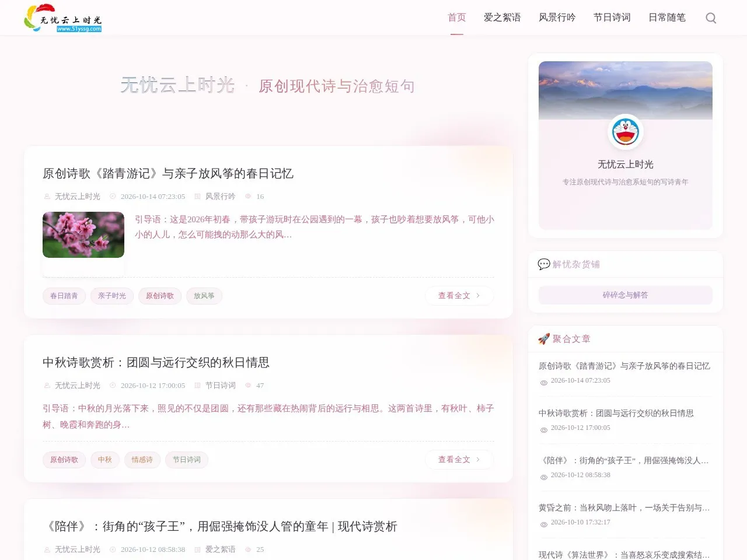This screenshot has height=560, width=747.
Task: Click 风景行吟 category in first post meta
Action: [220, 197]
